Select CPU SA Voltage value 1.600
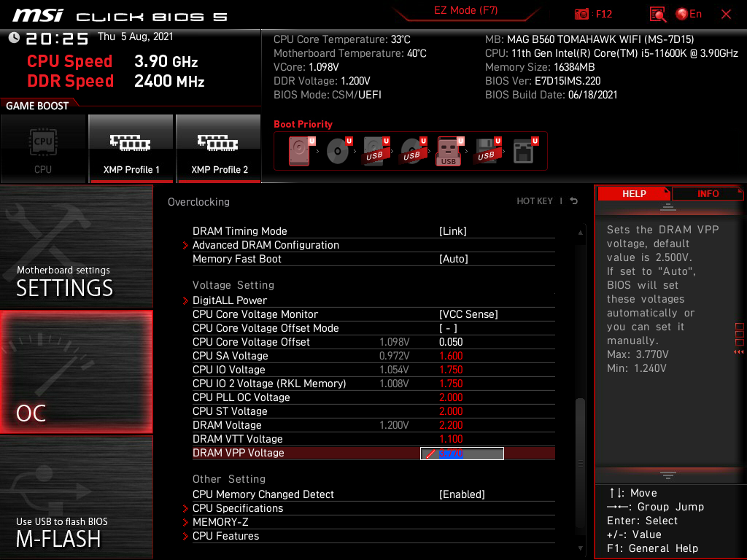The width and height of the screenshot is (747, 560). [451, 356]
